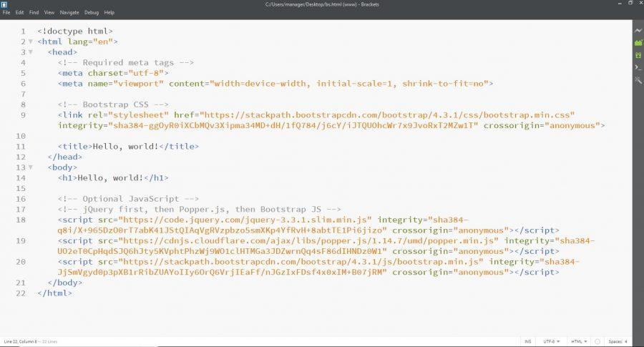Start Live Preview from the sidebar

[x=638, y=30]
